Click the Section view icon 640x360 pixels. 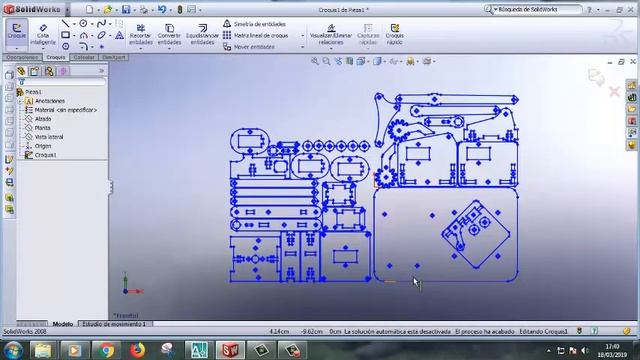tap(349, 61)
